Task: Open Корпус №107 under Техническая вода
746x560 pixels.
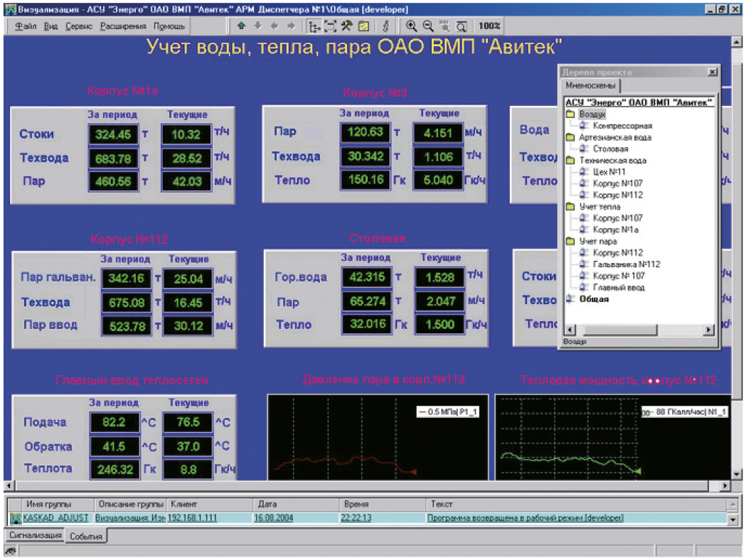Action: click(617, 183)
